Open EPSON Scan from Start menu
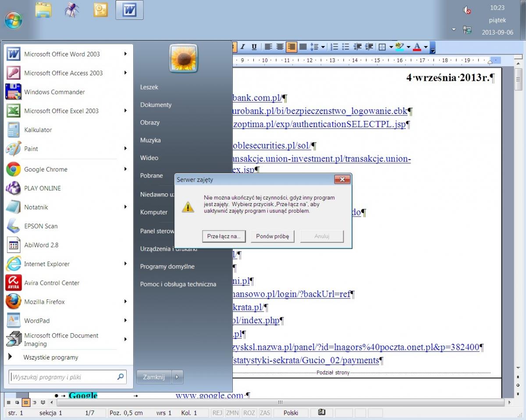Viewport: 526px width, 420px height. 41,226
